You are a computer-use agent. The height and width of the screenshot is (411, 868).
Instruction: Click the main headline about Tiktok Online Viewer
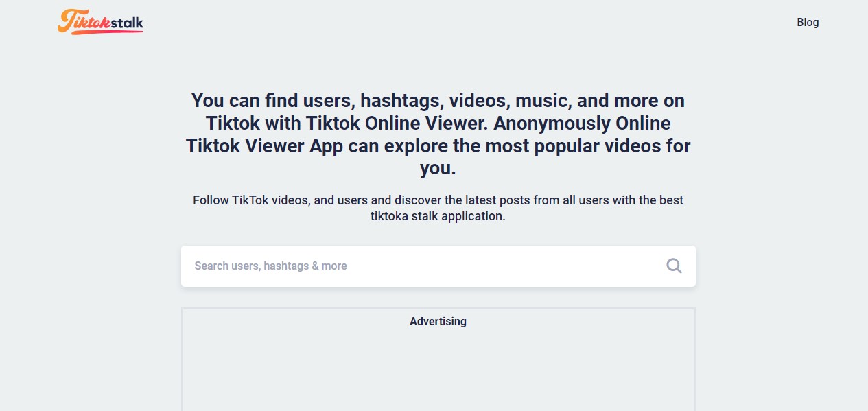click(x=438, y=134)
